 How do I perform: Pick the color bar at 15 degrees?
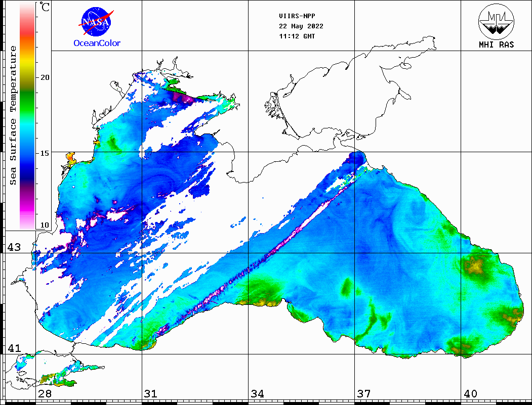pyautogui.click(x=27, y=153)
